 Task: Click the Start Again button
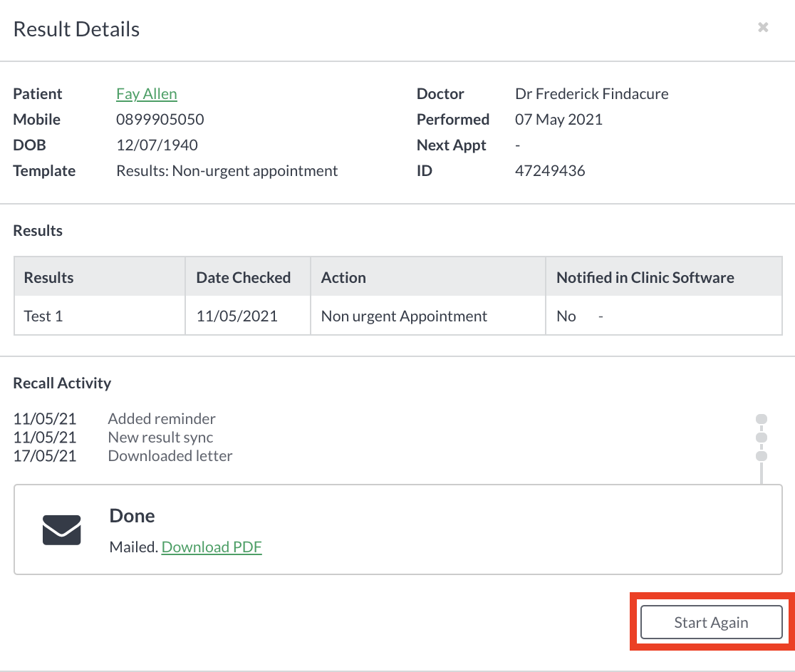[711, 622]
